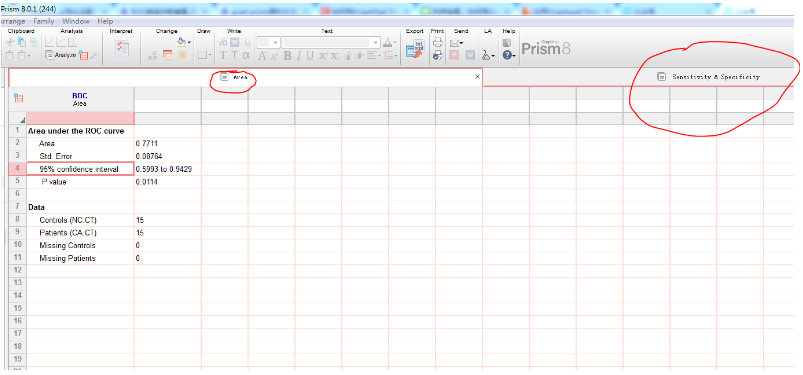Click the Print printer icon
803x375 pixels.
437,44
